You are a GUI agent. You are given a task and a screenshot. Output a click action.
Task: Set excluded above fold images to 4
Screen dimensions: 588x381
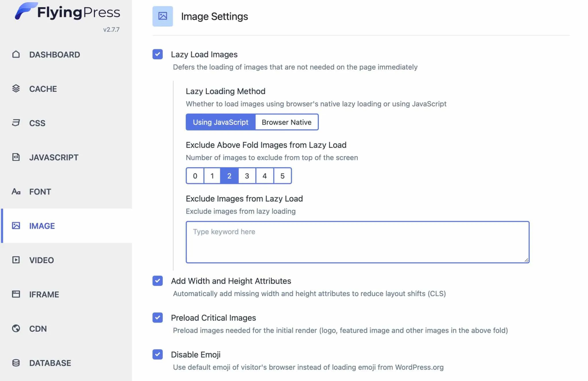pyautogui.click(x=265, y=176)
